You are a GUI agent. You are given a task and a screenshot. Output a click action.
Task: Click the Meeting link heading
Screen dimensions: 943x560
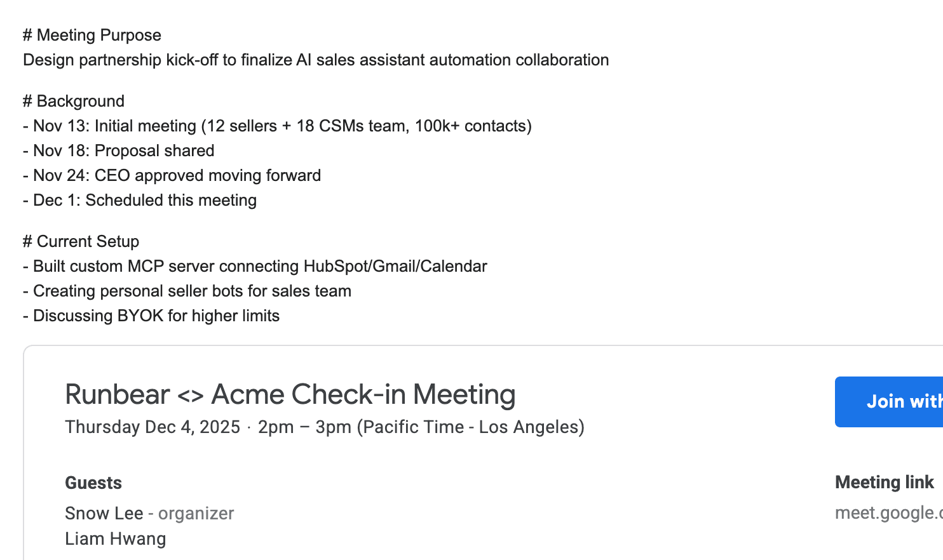click(x=884, y=483)
